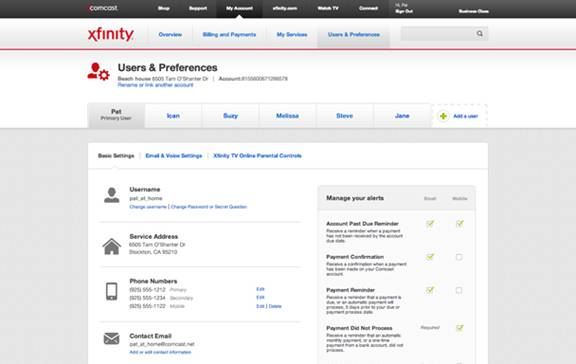Uncheck Email for Payment Reminder

coord(430,290)
